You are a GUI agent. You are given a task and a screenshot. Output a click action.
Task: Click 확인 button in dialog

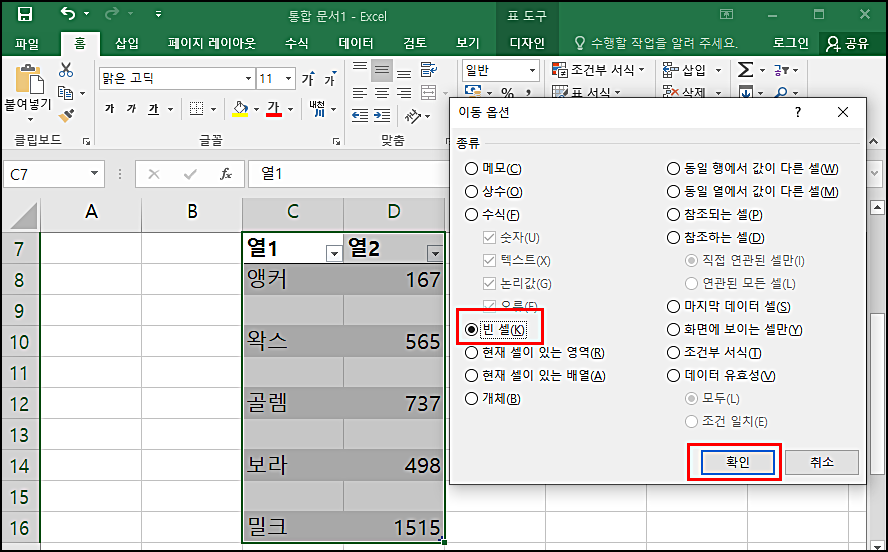pyautogui.click(x=737, y=462)
